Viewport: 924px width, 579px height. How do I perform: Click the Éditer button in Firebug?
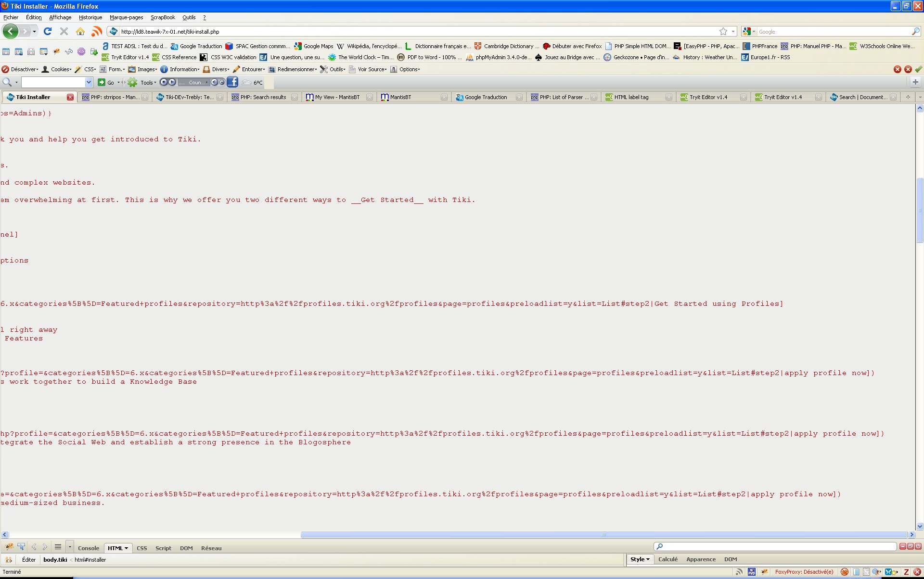coord(29,560)
